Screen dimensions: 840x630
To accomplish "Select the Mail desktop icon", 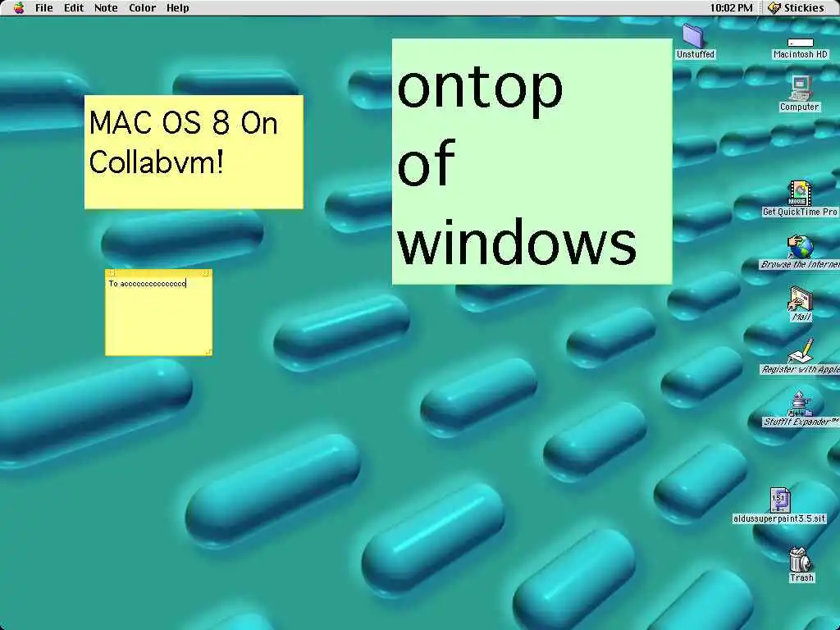I will pos(800,299).
